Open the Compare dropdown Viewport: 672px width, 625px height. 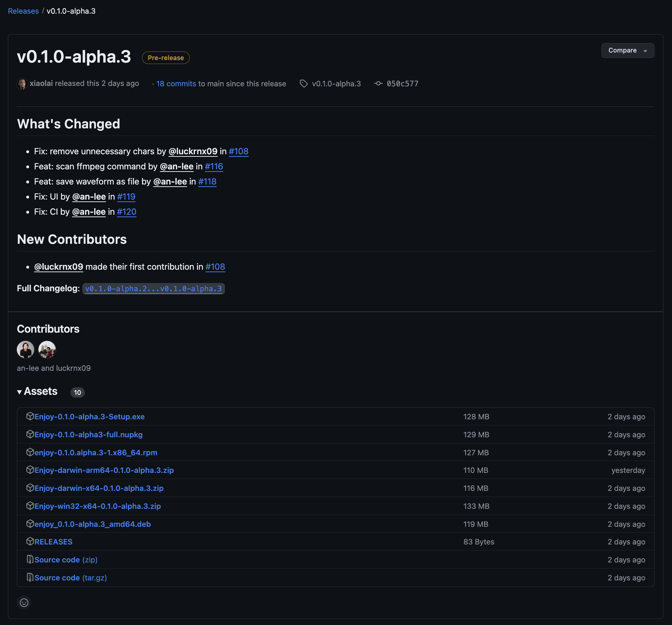click(x=627, y=51)
